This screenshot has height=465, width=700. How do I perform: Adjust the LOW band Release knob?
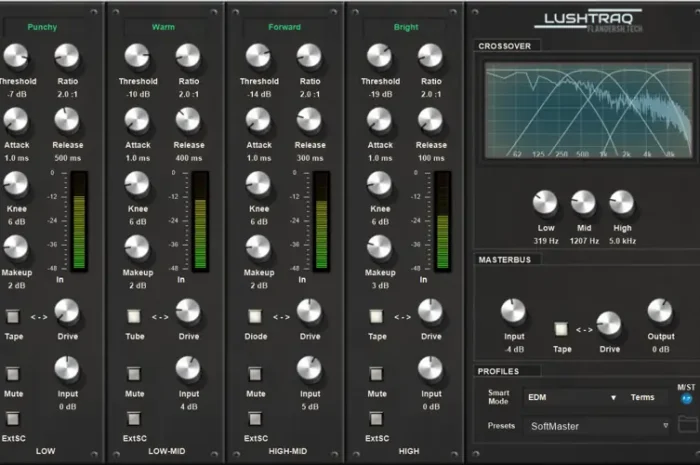[67, 120]
